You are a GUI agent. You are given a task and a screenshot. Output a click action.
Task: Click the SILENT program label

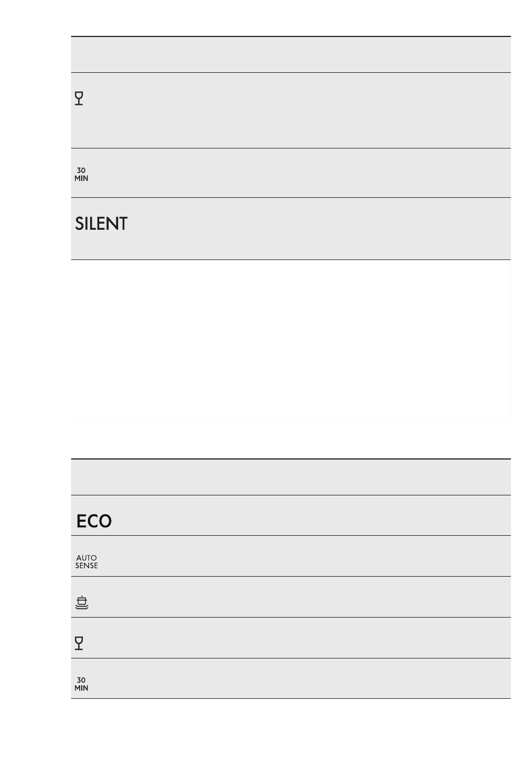point(101,224)
